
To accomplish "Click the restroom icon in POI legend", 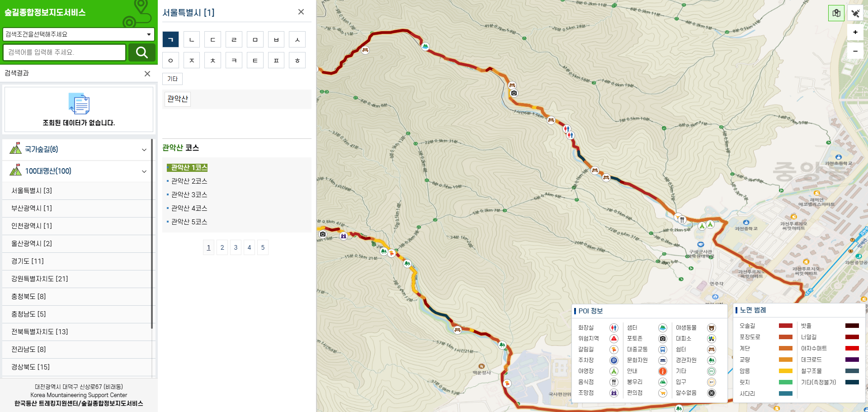I will pyautogui.click(x=613, y=328).
